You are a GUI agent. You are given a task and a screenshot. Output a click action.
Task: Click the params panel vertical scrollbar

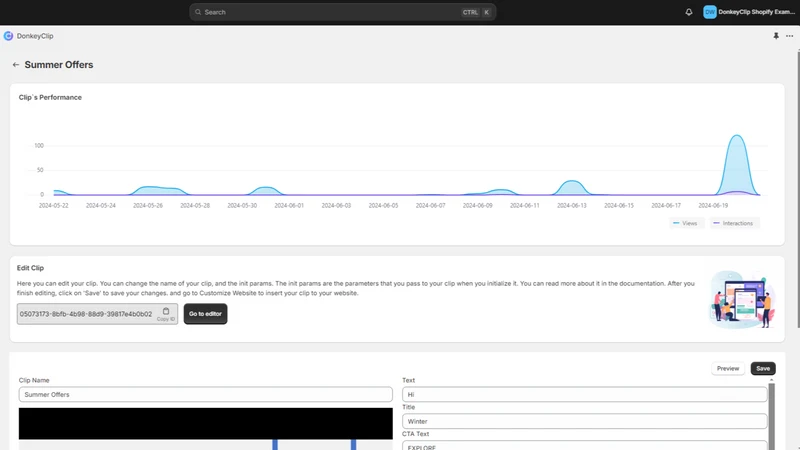coord(771,416)
